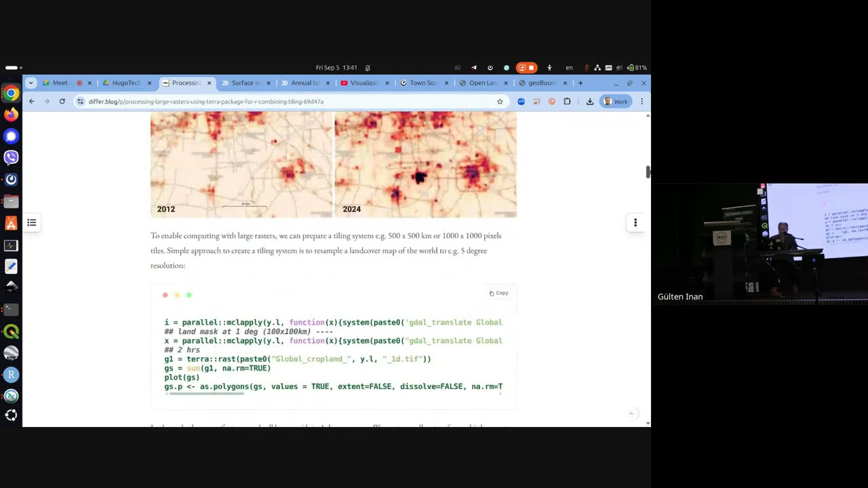The image size is (868, 488).
Task: Click the 2024 map image
Action: click(x=425, y=165)
